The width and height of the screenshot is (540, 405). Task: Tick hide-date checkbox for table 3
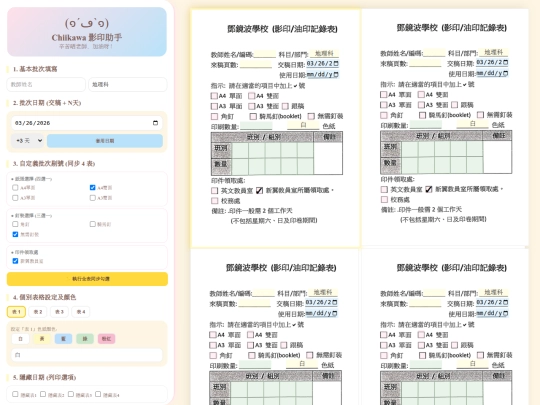tap(71, 394)
